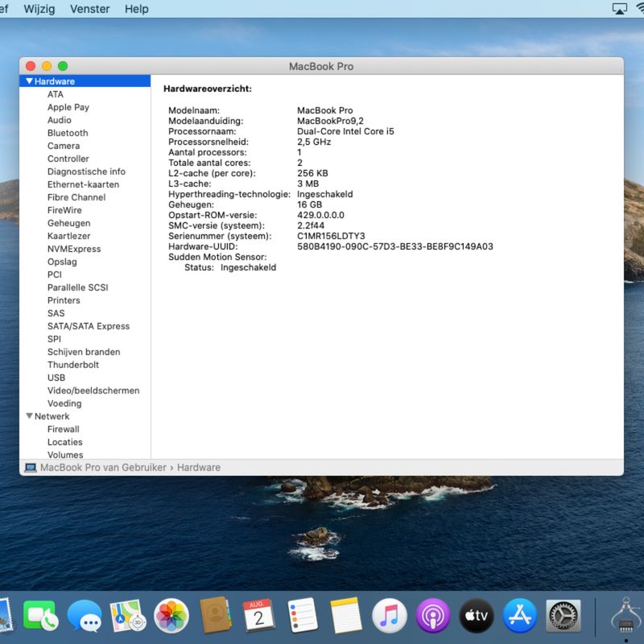The width and height of the screenshot is (644, 644).
Task: Select Volumes under Netwerk
Action: pos(65,455)
